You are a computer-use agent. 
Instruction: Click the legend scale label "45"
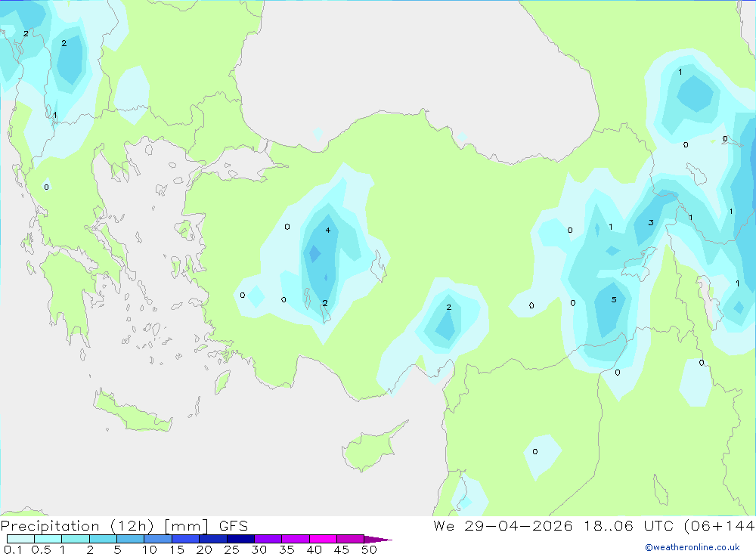pyautogui.click(x=342, y=549)
